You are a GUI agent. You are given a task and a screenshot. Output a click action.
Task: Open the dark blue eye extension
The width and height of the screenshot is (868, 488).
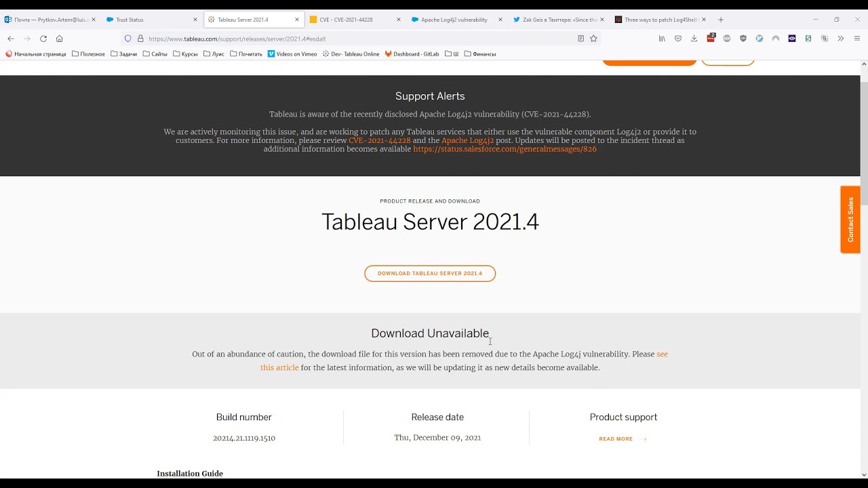click(792, 39)
